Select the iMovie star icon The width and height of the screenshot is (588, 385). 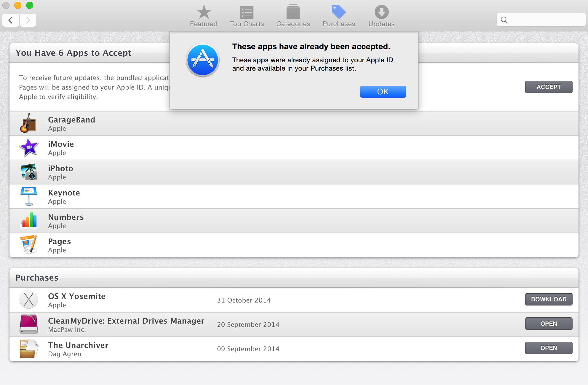pyautogui.click(x=28, y=148)
